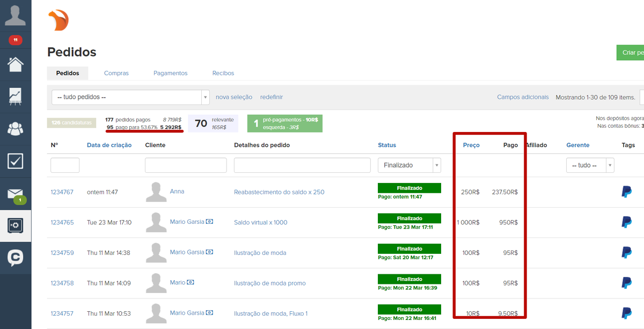Click the Cliente filter input field
Screen dimensions: 644x329
pyautogui.click(x=186, y=165)
